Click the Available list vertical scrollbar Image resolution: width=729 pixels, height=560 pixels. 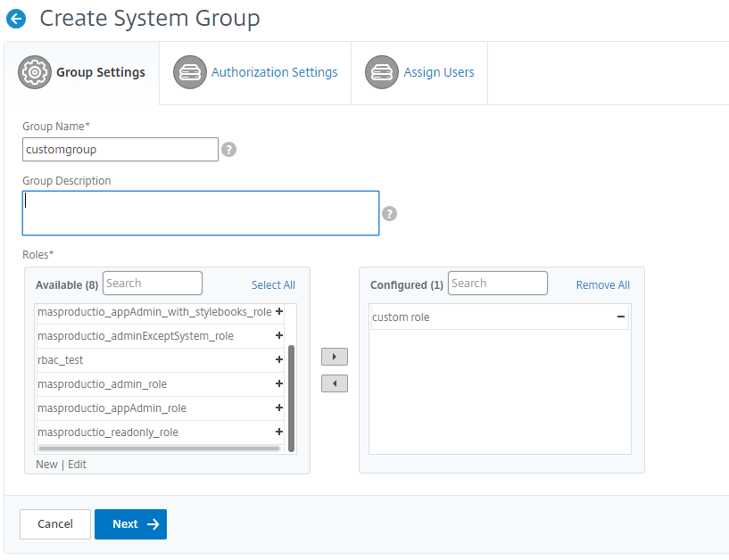point(292,399)
